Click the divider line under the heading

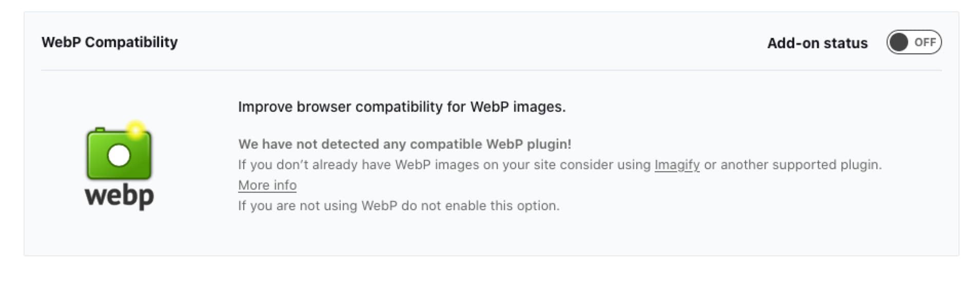tap(491, 70)
